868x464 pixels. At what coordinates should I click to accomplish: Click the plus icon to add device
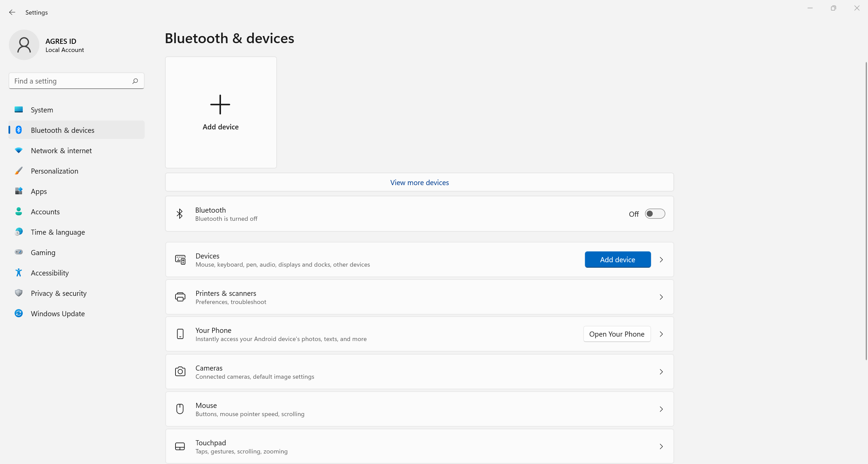[x=220, y=105]
